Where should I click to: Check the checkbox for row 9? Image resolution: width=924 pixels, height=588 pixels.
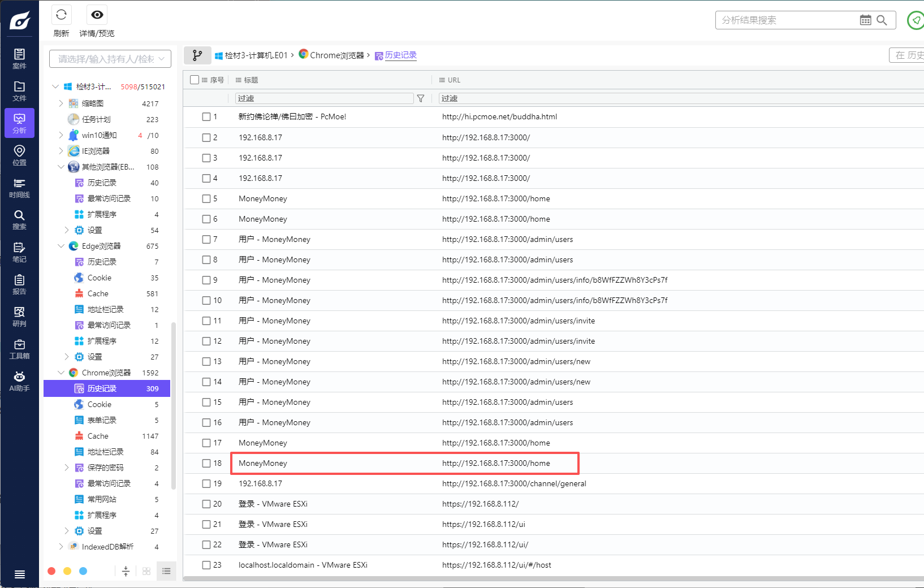(x=206, y=280)
